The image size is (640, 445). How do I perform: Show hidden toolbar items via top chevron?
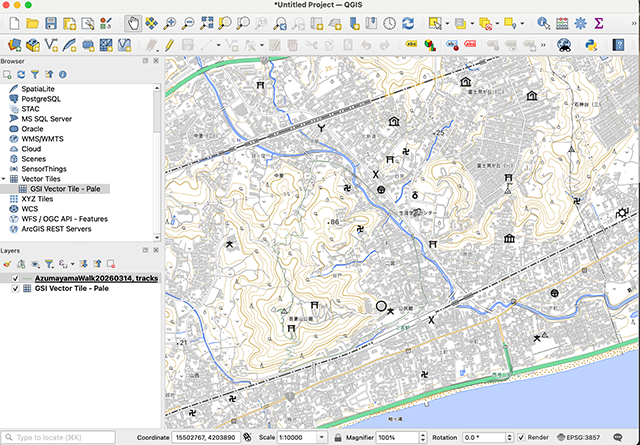tap(634, 24)
